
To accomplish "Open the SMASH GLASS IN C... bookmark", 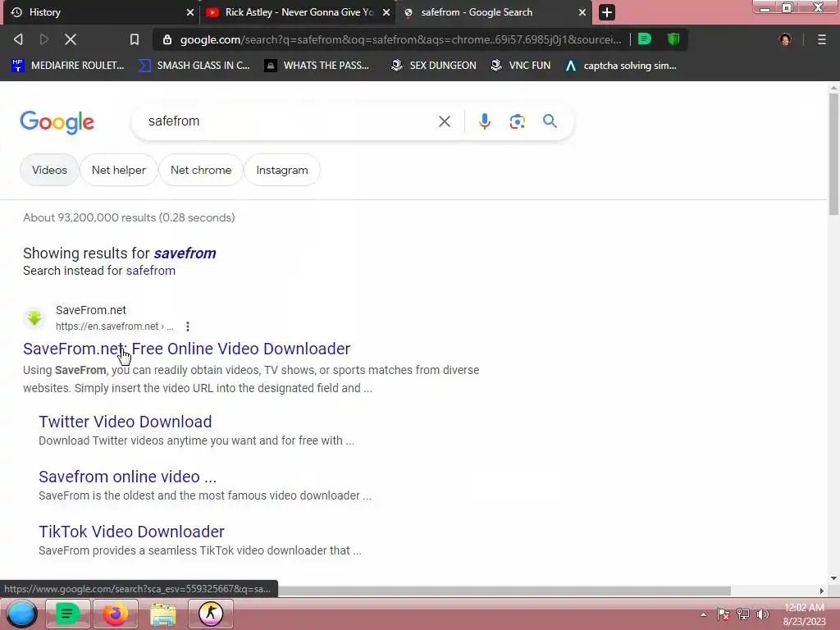I will pos(194,66).
